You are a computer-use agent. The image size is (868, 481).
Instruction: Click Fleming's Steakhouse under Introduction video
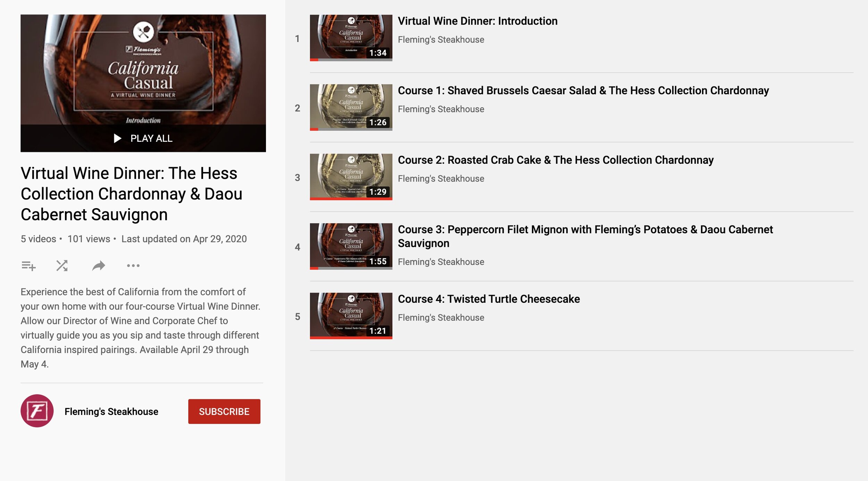point(441,40)
